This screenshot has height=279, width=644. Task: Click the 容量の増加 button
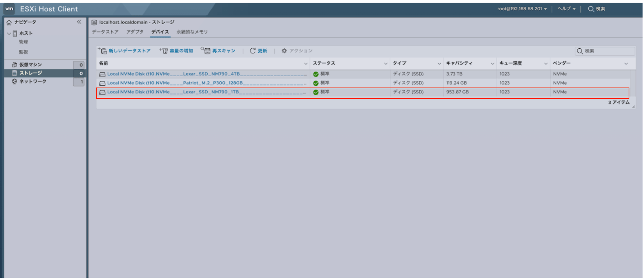pos(176,51)
